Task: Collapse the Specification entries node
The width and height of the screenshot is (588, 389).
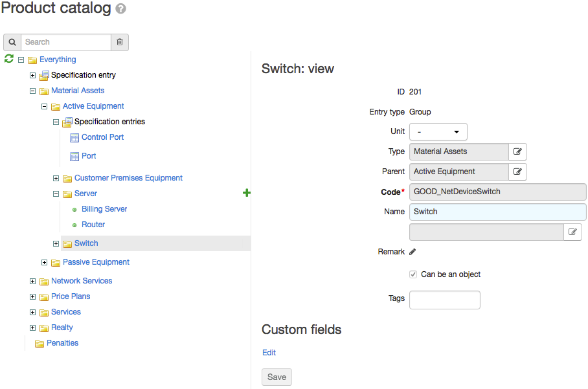Action: pyautogui.click(x=56, y=122)
